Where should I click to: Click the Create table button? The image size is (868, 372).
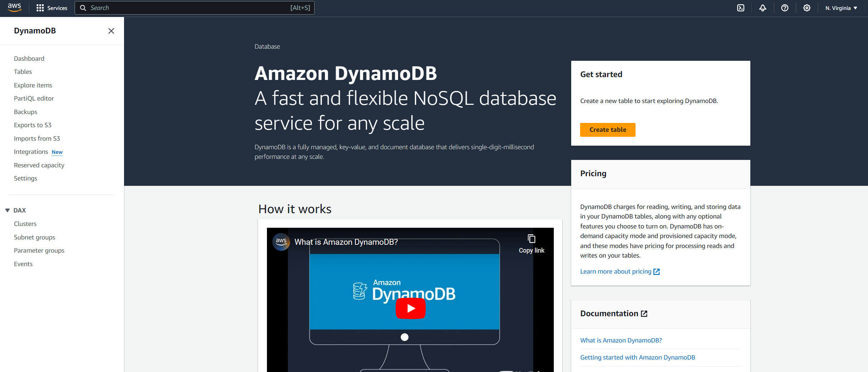point(608,130)
